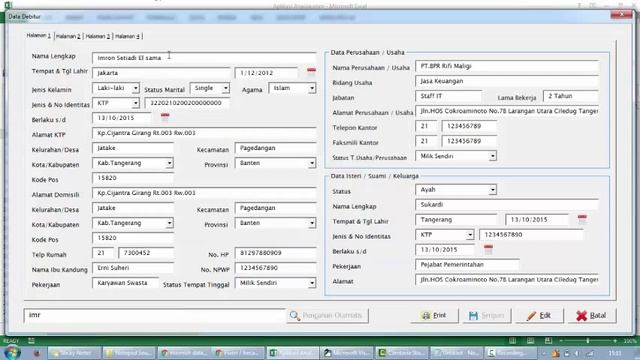Click Telepon Kantor number field 123456789
This screenshot has width=640, height=360.
tap(469, 126)
